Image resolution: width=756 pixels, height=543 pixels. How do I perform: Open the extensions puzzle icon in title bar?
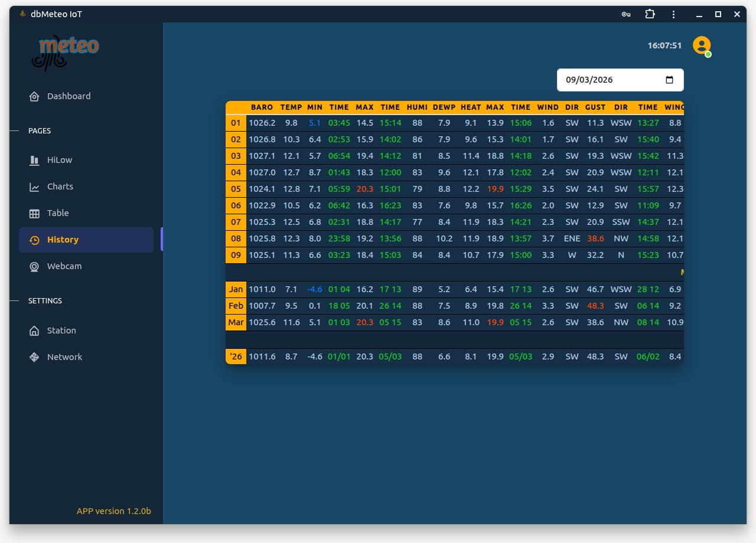coord(650,14)
